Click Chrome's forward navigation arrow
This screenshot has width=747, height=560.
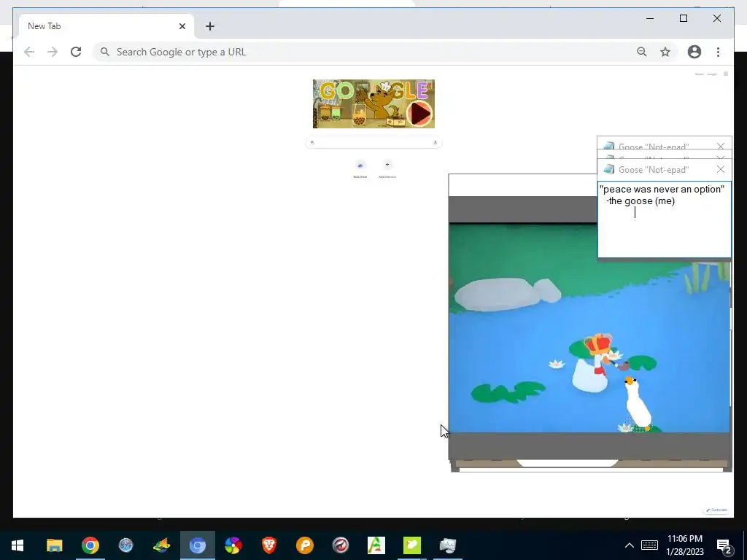pyautogui.click(x=53, y=52)
